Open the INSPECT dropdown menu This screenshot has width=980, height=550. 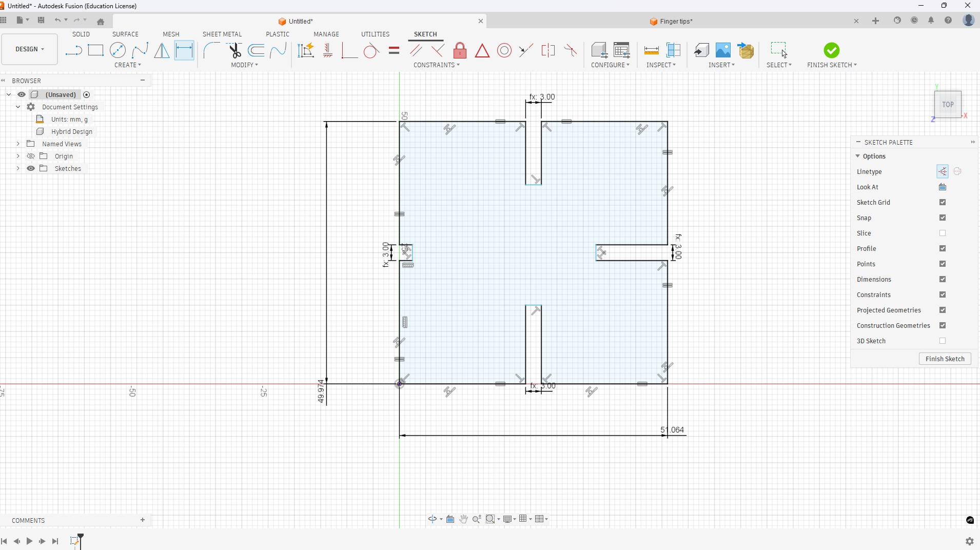(661, 65)
